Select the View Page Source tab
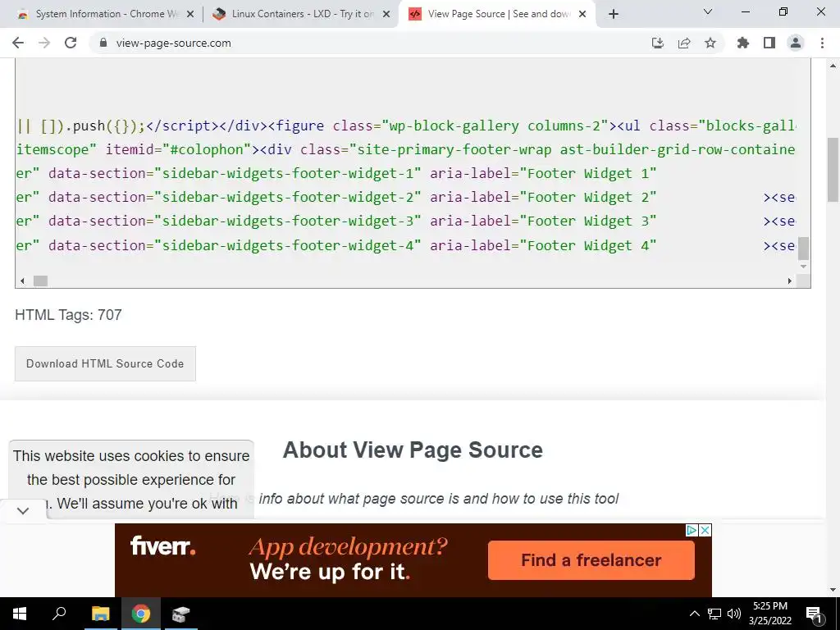The height and width of the screenshot is (630, 840). tap(495, 14)
